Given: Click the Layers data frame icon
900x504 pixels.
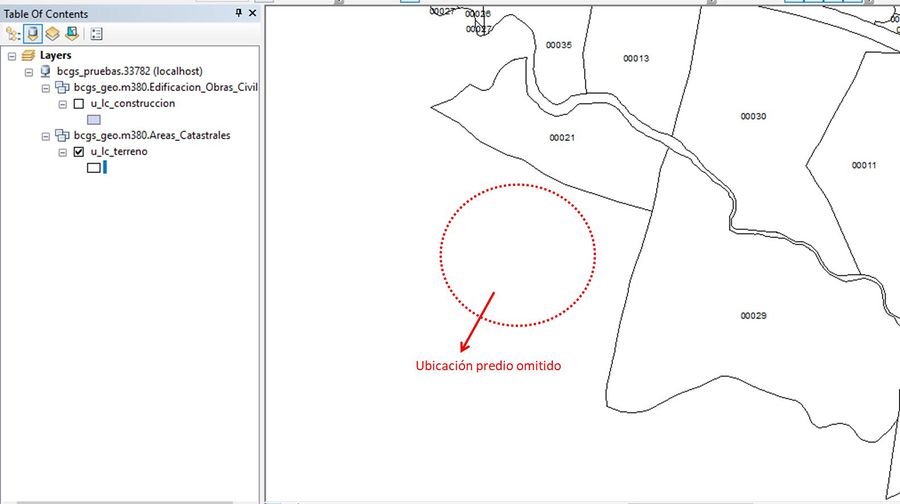Looking at the screenshot, I should 28,55.
